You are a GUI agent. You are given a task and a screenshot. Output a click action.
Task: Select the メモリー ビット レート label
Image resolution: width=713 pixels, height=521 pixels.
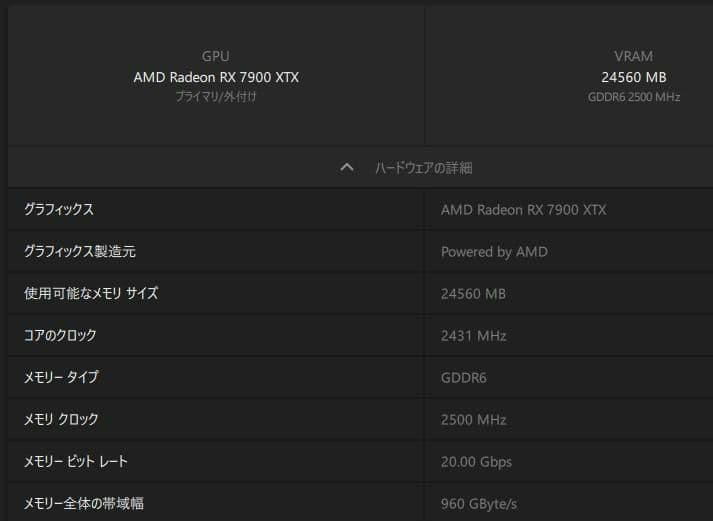coord(75,461)
